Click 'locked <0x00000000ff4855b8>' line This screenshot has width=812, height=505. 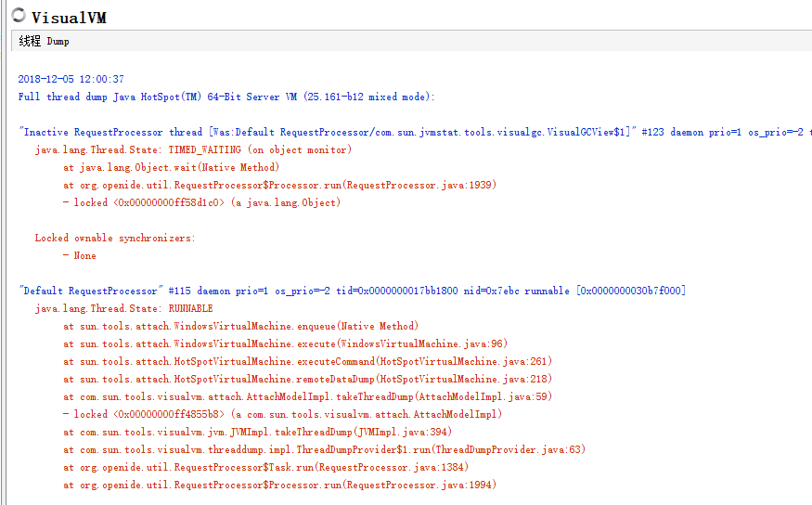[x=282, y=414]
